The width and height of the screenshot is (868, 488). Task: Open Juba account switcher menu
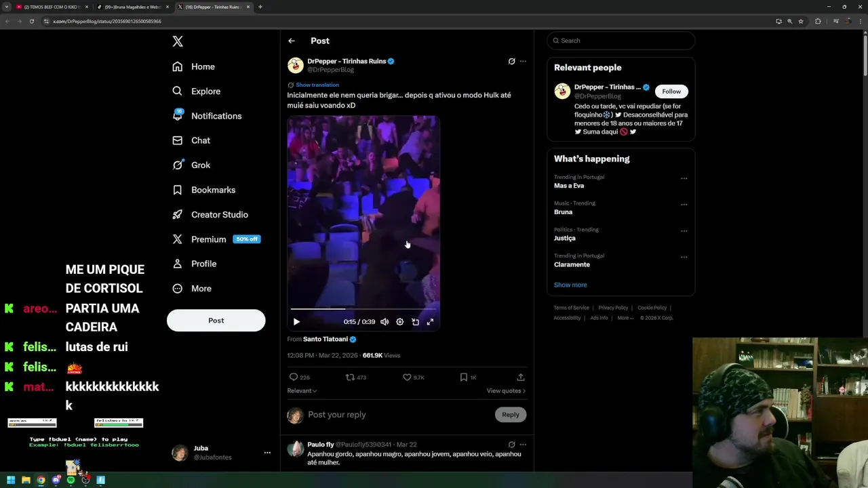(x=221, y=453)
